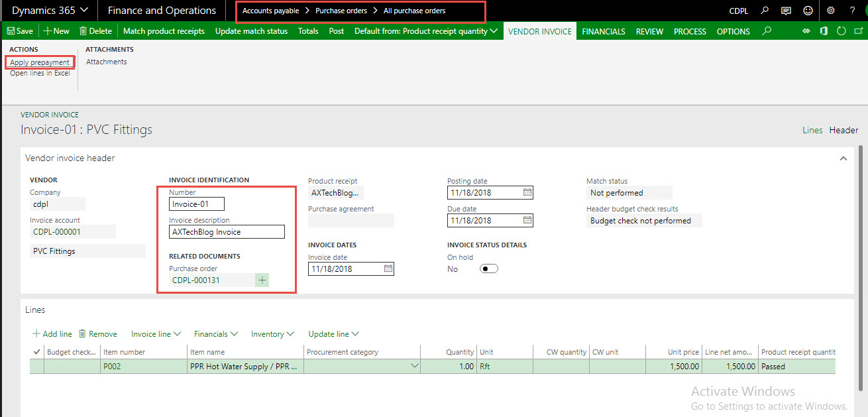This screenshot has height=417, width=868.
Task: Open the Posting date calendar picker
Action: click(527, 193)
